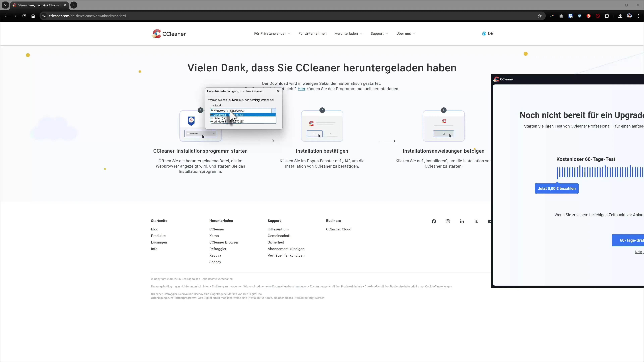The image size is (644, 362).
Task: Click the Extensions puzzle icon
Action: 607,16
